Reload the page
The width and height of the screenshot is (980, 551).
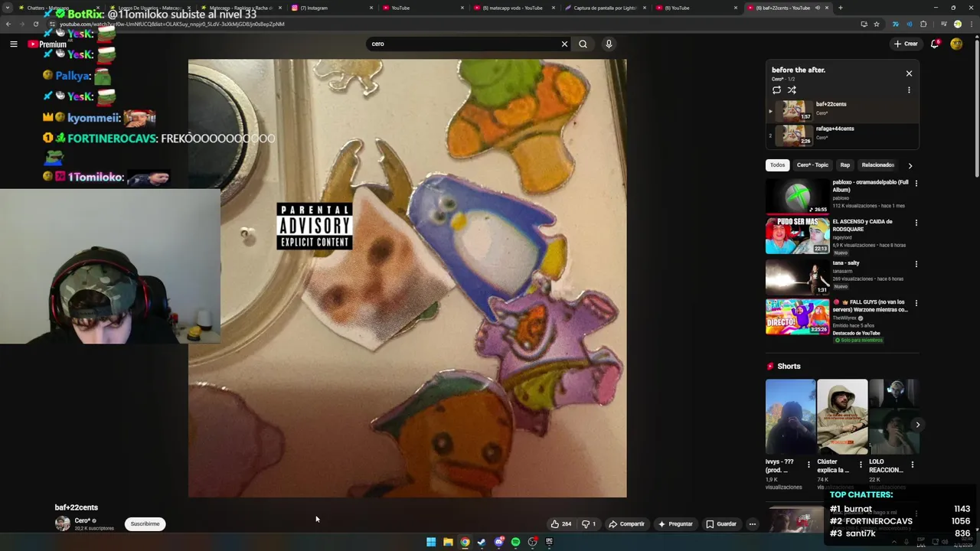(x=35, y=24)
